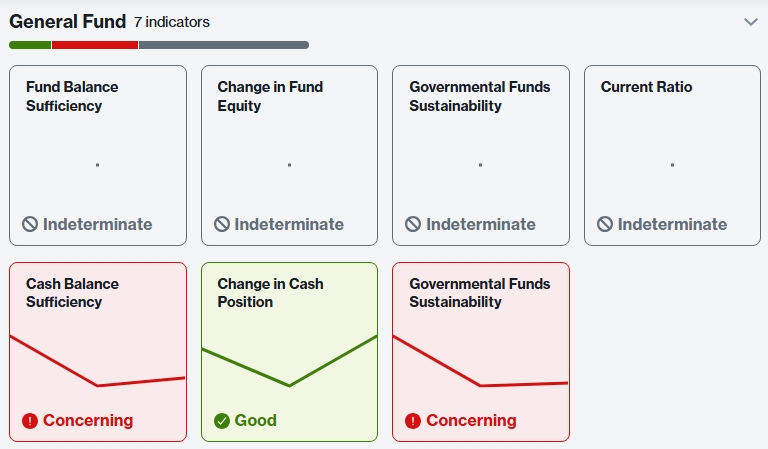Click the green Change in Cash Position trend line

[x=289, y=385]
